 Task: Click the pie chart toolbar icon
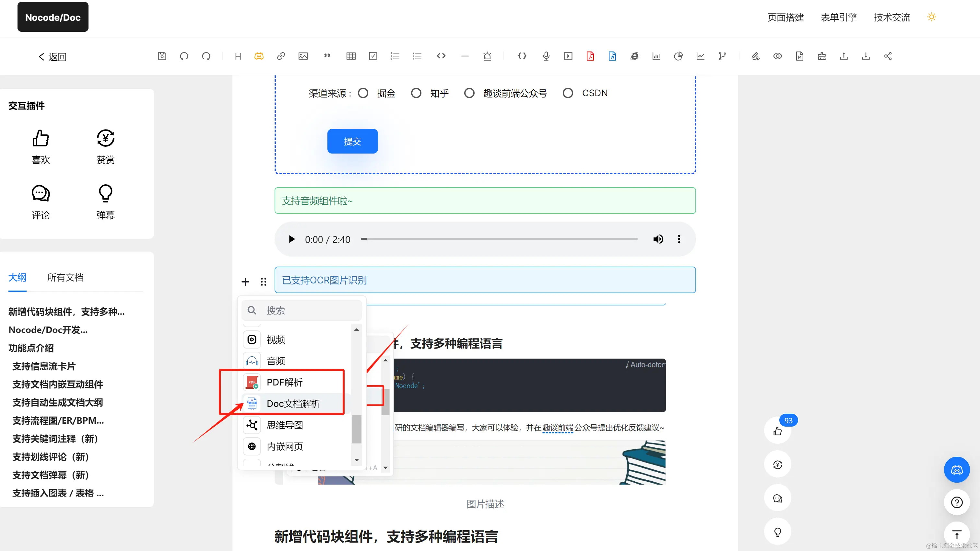[x=678, y=56]
